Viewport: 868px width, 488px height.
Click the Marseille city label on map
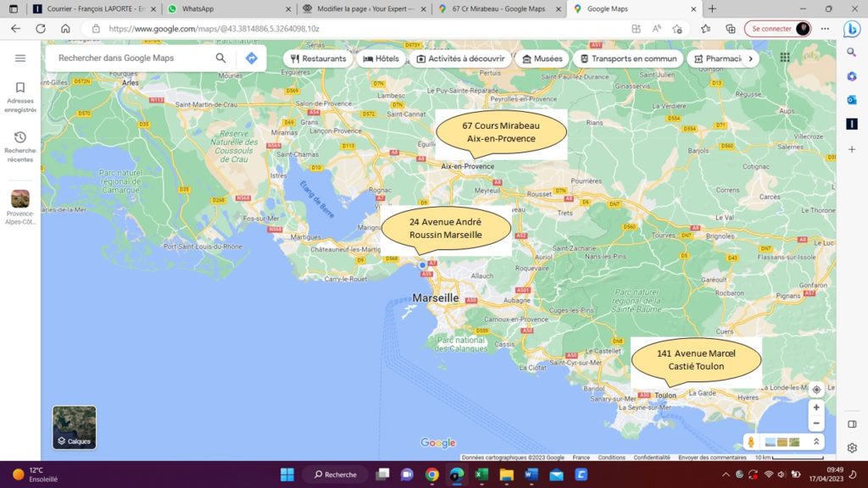coord(436,298)
